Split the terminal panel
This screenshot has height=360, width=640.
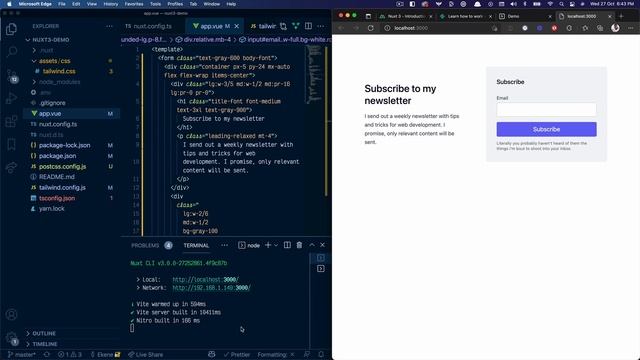coord(287,245)
